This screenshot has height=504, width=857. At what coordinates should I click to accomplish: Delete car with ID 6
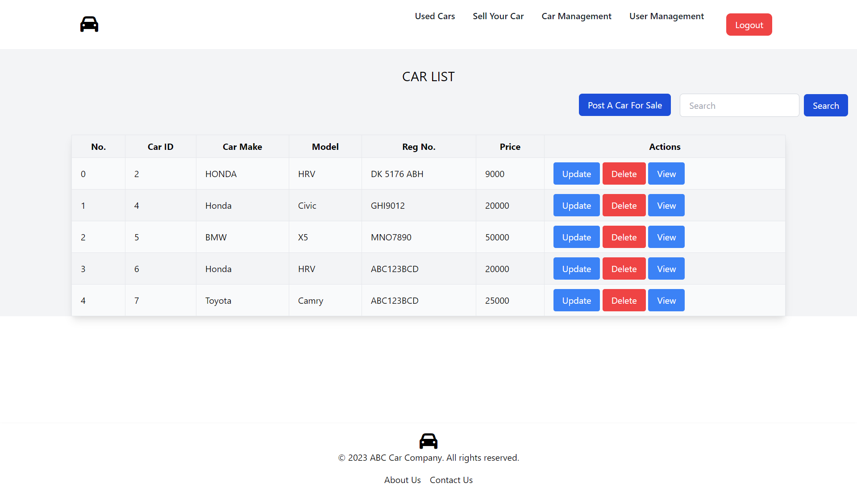pos(624,269)
